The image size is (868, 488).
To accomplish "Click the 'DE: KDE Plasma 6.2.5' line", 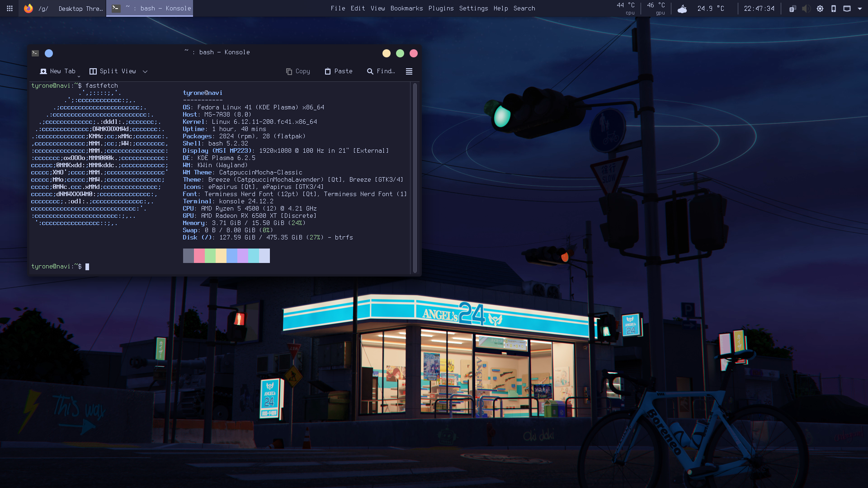I will [219, 158].
